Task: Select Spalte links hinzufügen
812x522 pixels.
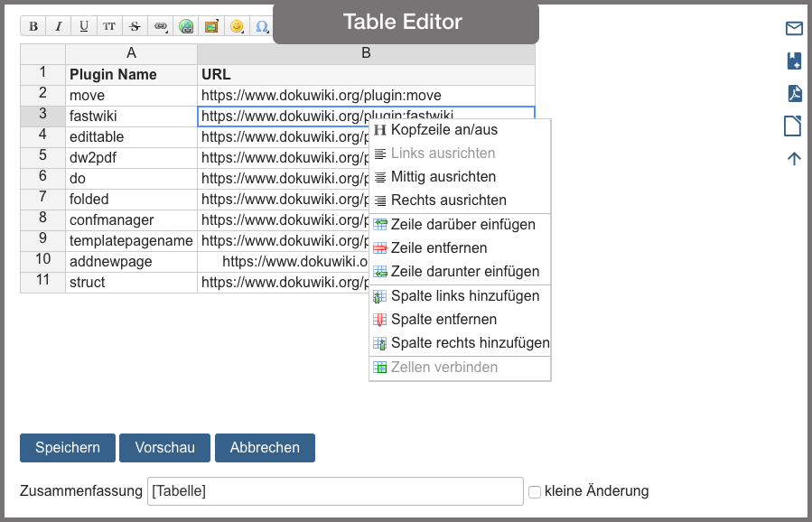Action: (460, 296)
